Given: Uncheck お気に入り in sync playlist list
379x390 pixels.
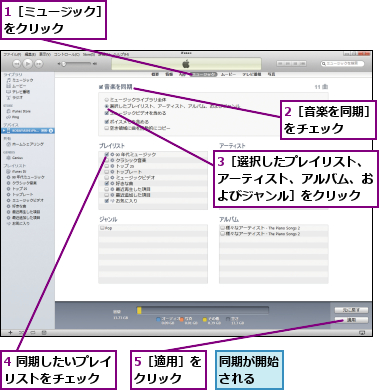Looking at the screenshot, I should (x=107, y=201).
